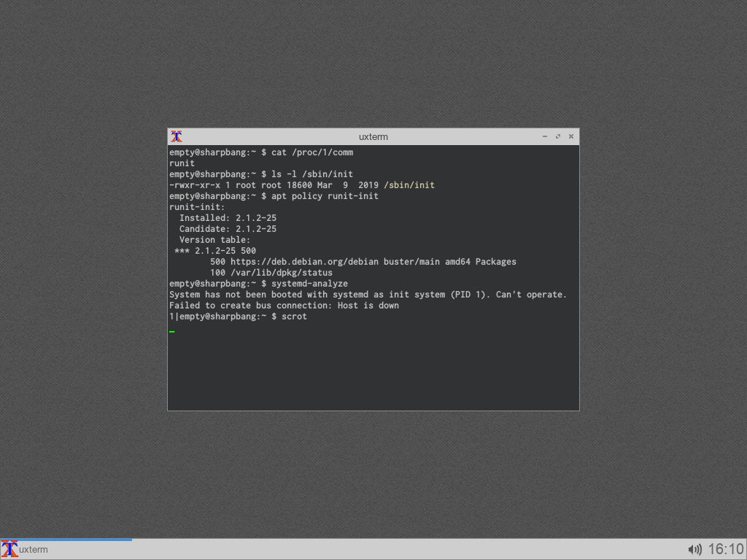Viewport: 747px width, 560px height.
Task: Click the green terminal cursor
Action: 172,332
